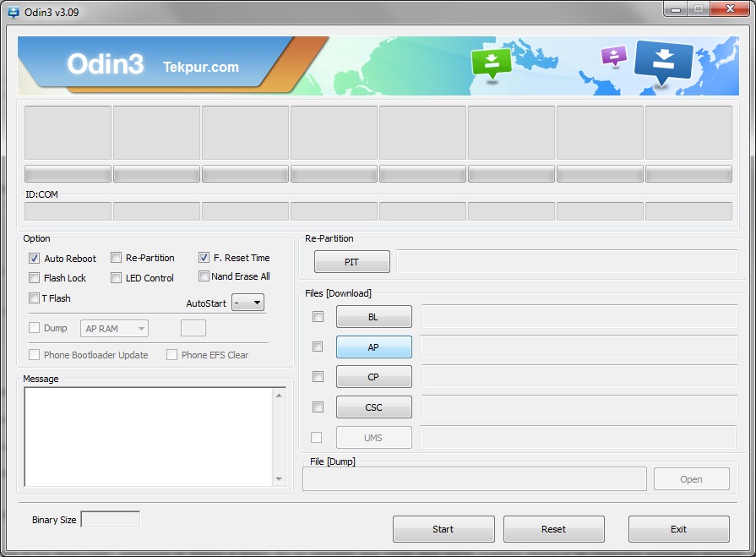Enable the Re-Partition checkbox
The image size is (756, 557).
[x=116, y=258]
